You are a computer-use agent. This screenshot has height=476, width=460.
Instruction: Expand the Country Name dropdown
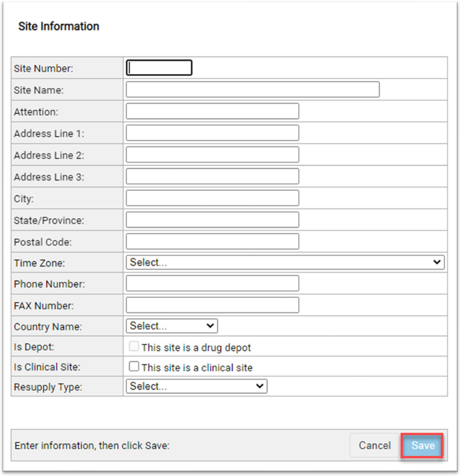[x=171, y=326]
